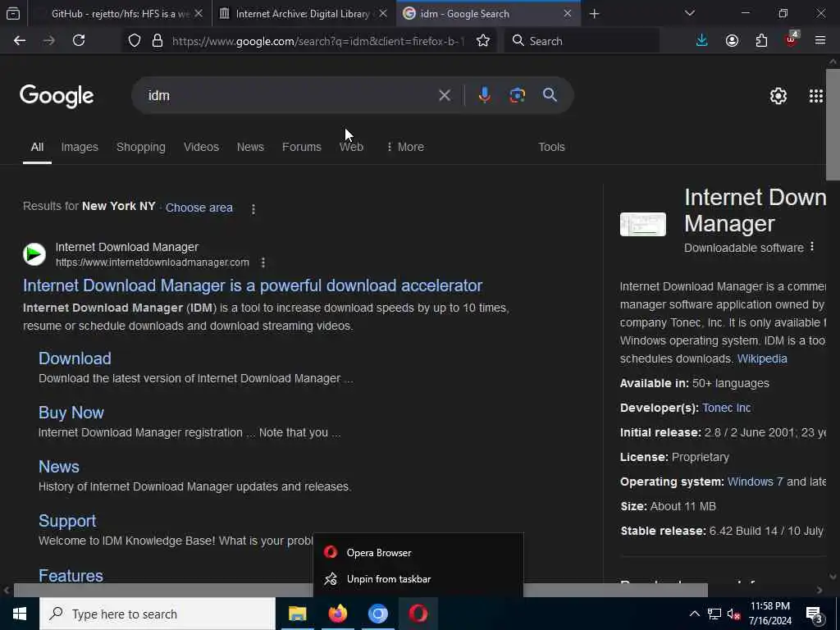840x630 pixels.
Task: Click Choose area location link
Action: 199,208
